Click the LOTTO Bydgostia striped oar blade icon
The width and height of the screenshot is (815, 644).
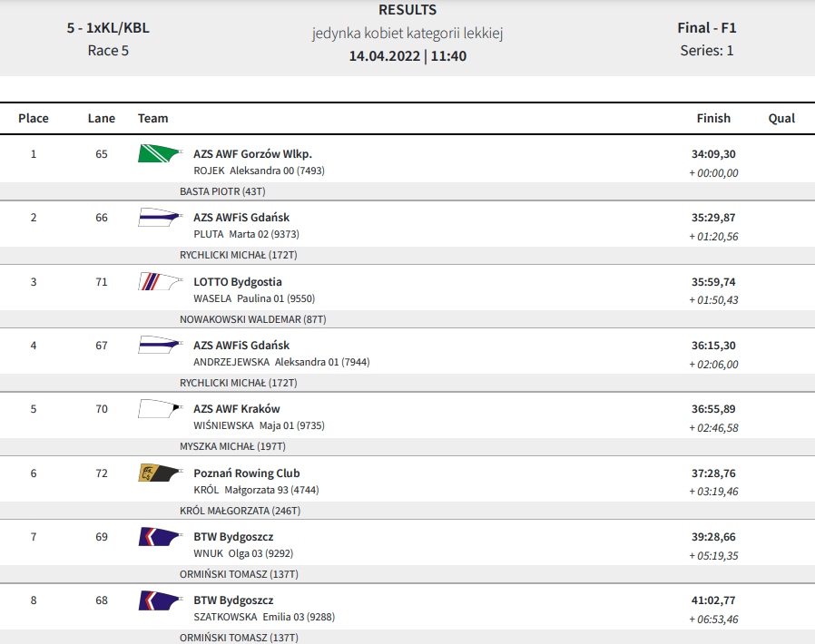click(160, 282)
